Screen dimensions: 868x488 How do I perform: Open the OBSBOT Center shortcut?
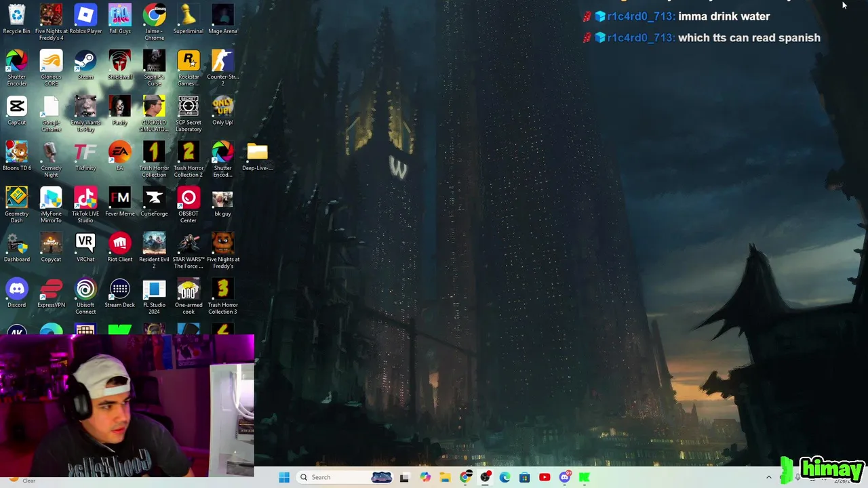189,205
